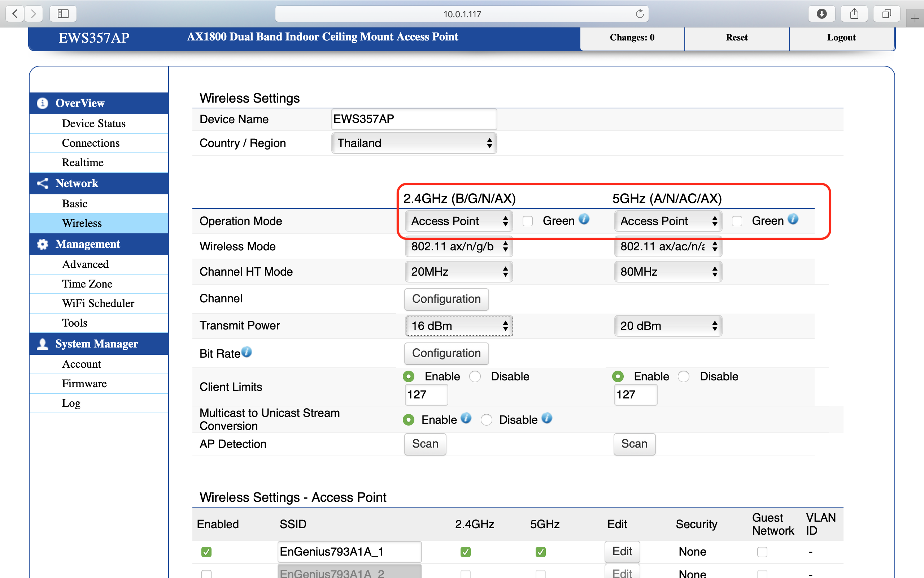This screenshot has width=924, height=578.
Task: Open Multicast Disable info icon
Action: pos(547,418)
